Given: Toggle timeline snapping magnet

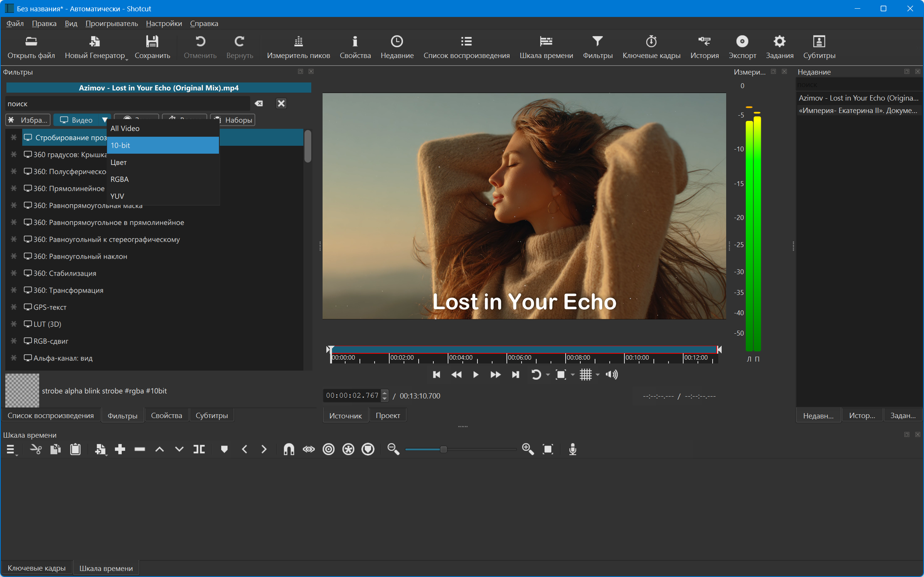Looking at the screenshot, I should pos(289,449).
